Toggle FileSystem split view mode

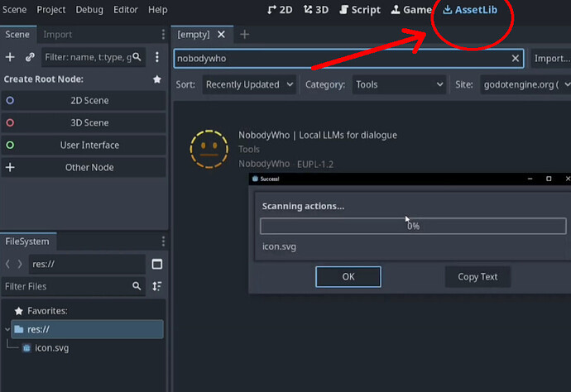(x=157, y=265)
